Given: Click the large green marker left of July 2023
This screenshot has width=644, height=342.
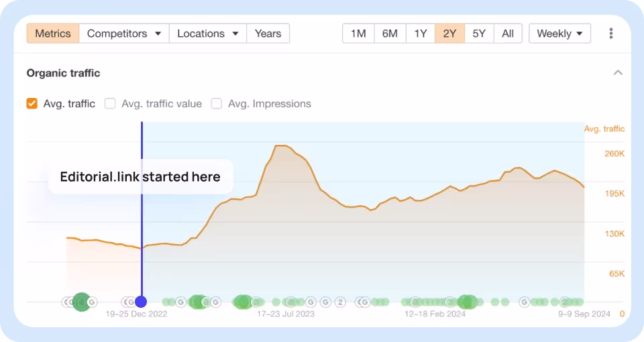Looking at the screenshot, I should click(243, 302).
